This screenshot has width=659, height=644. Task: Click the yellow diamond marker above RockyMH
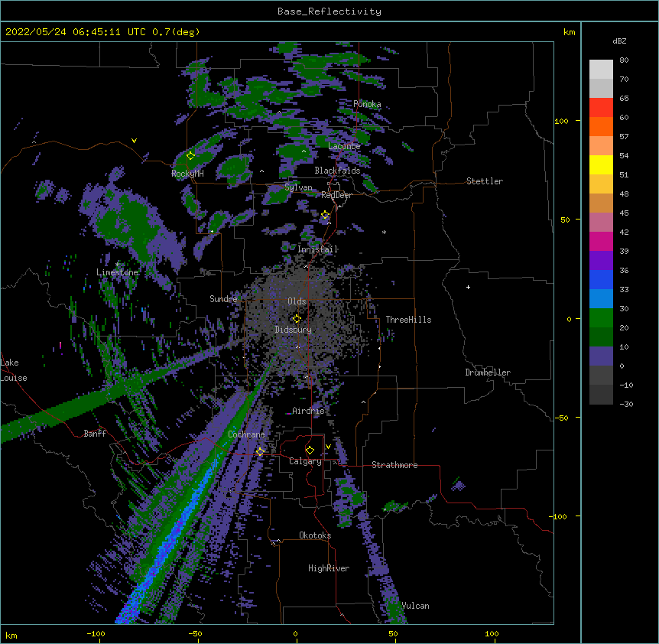click(x=190, y=156)
